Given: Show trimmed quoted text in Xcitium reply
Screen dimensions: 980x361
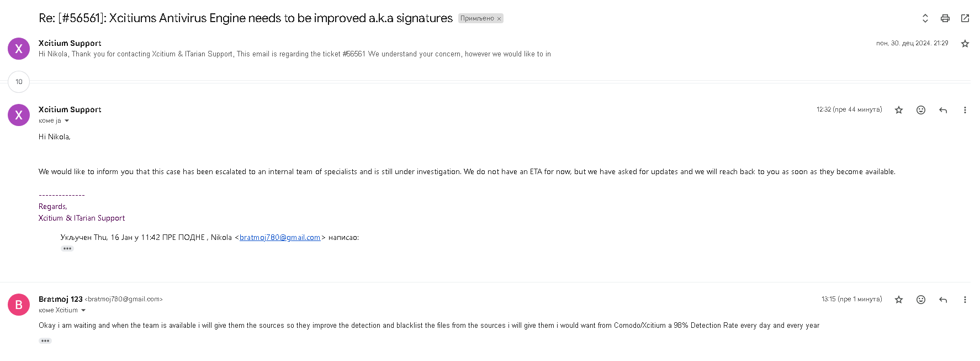Looking at the screenshot, I should (x=67, y=249).
